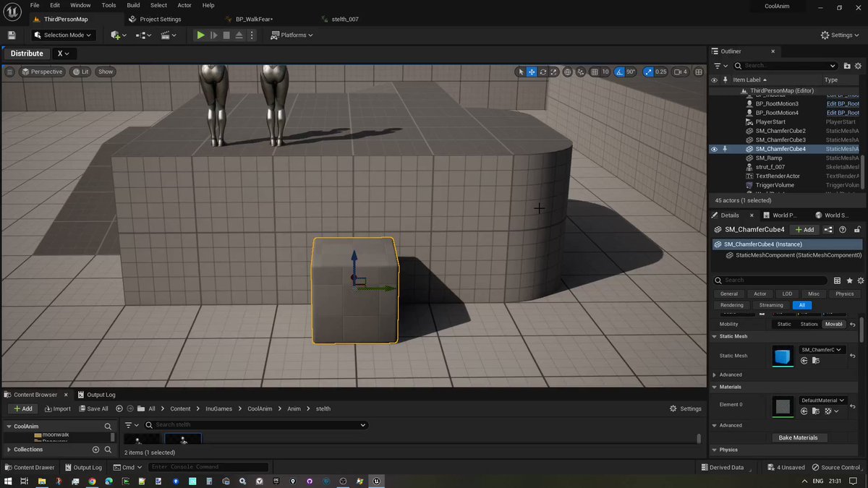
Task: Open the Cinematics toolbar icon
Action: pos(166,35)
